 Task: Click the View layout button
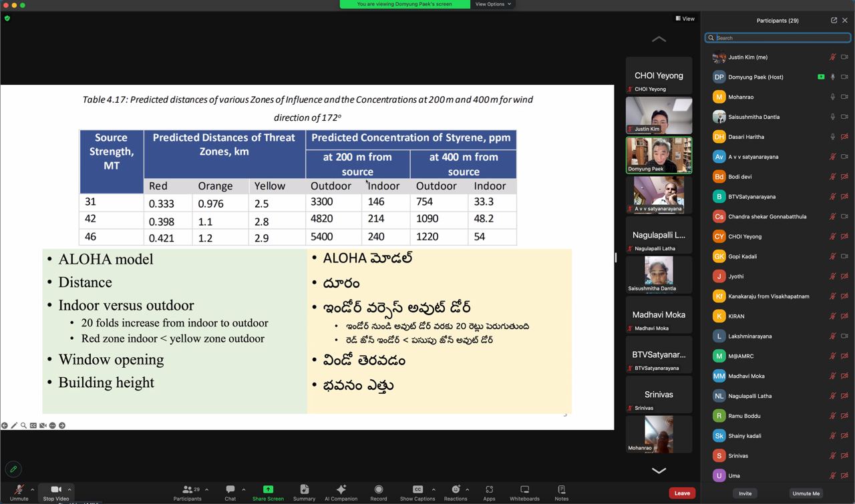click(x=685, y=19)
